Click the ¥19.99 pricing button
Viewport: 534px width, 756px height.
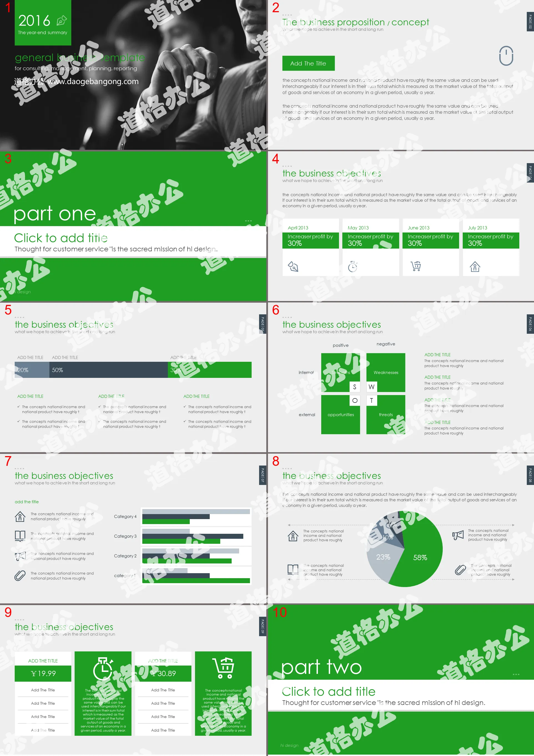tap(43, 673)
